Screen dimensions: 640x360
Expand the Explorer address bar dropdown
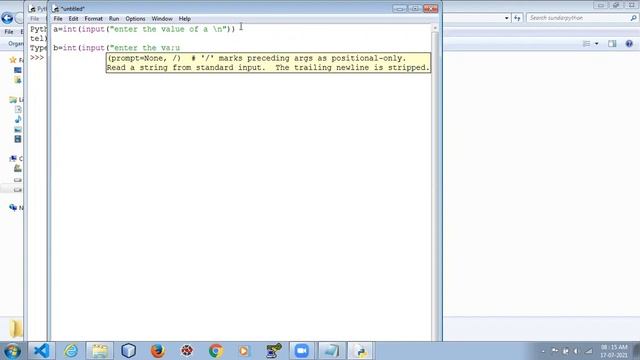(x=507, y=18)
